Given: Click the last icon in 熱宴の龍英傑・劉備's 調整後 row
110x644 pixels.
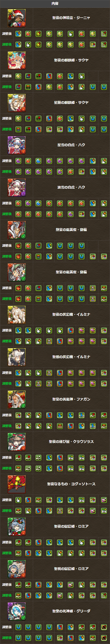Looking at the screenshot, I should tap(104, 256).
